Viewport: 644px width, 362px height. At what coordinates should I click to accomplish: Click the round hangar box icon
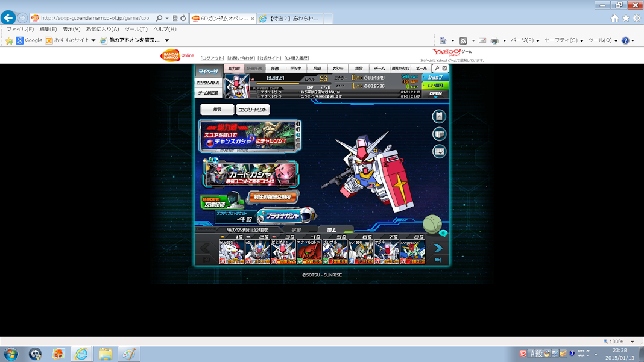tap(439, 134)
